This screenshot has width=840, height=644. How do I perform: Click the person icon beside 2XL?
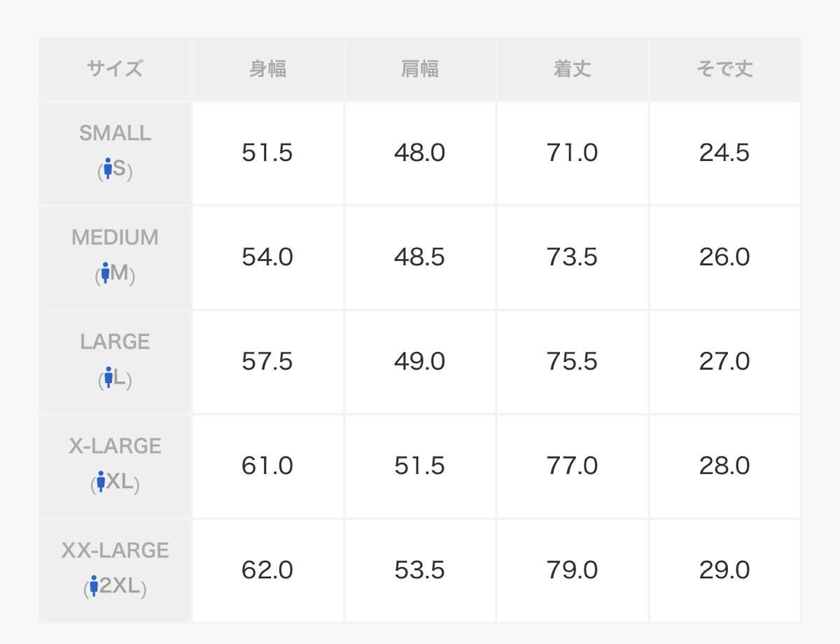click(x=94, y=586)
